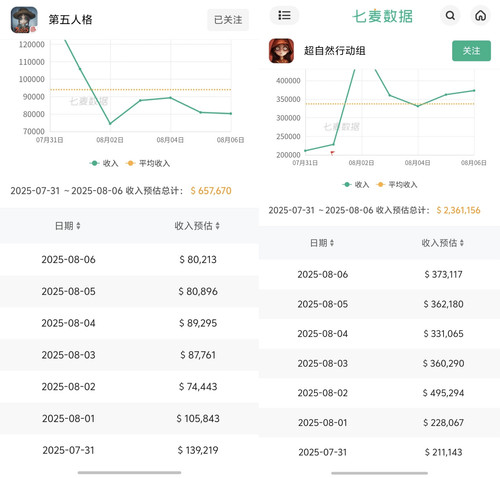Click the 超自然行动组 app title
This screenshot has height=478, width=500.
pos(335,51)
